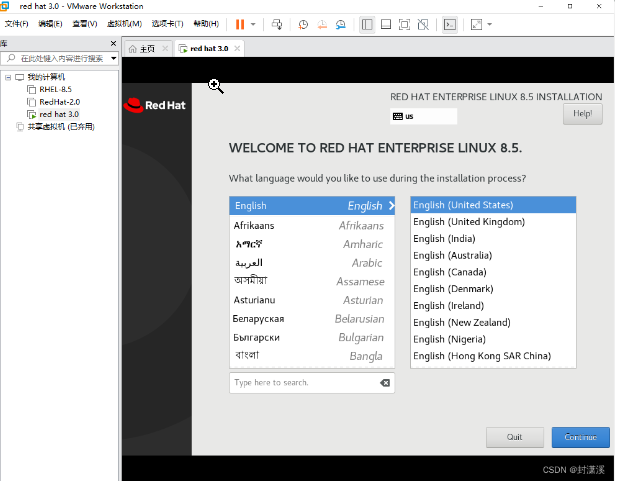This screenshot has width=618, height=482.
Task: Select the Belarusian language row
Action: click(312, 319)
